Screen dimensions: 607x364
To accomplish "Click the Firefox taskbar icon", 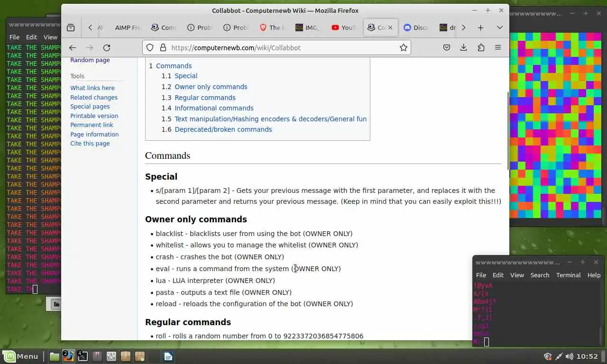I will pyautogui.click(x=68, y=356).
